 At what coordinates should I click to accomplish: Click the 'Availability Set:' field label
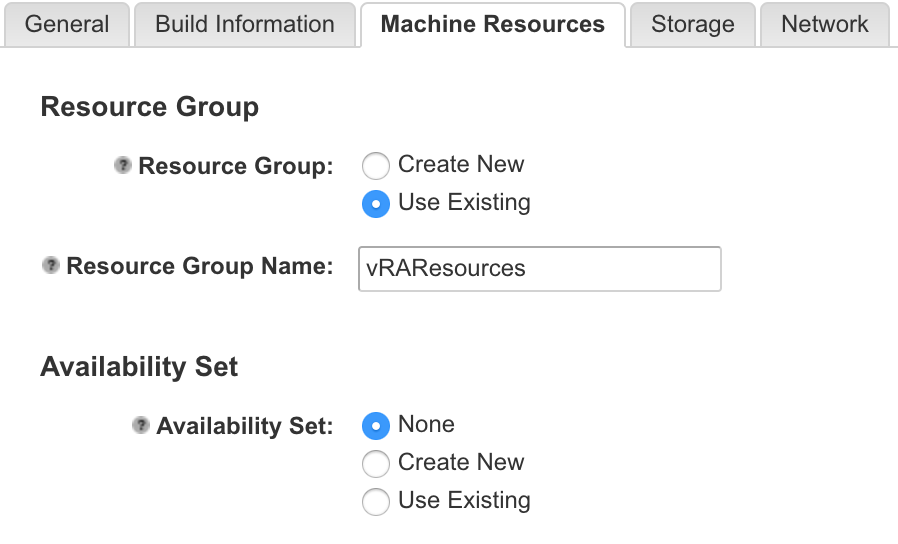244,427
